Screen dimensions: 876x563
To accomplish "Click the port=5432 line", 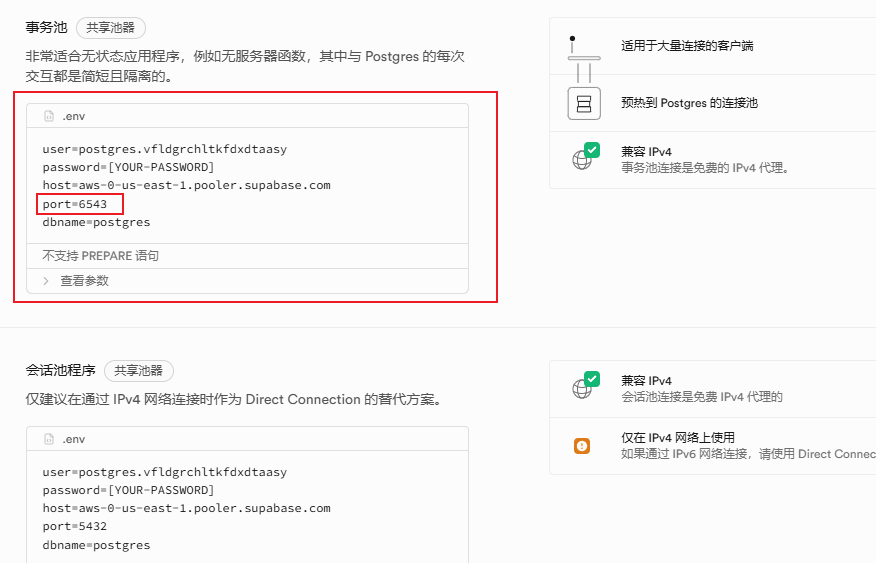I will (75, 526).
